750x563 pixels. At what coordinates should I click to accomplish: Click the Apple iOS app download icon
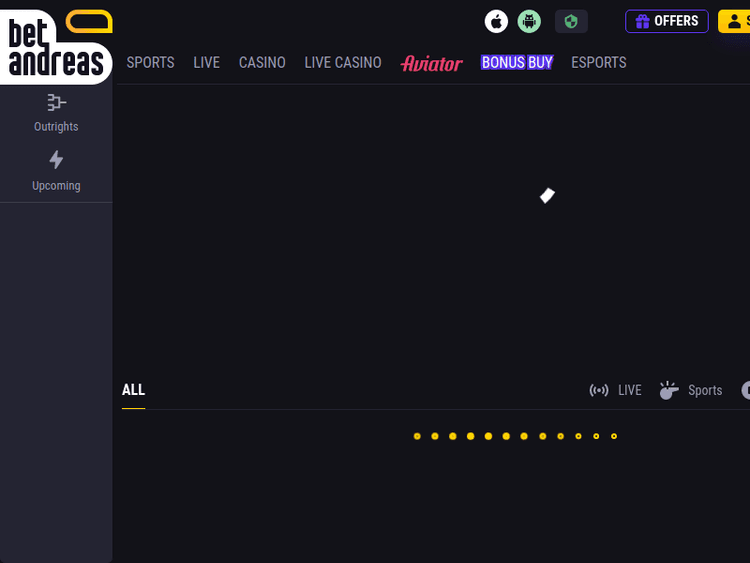coord(496,21)
